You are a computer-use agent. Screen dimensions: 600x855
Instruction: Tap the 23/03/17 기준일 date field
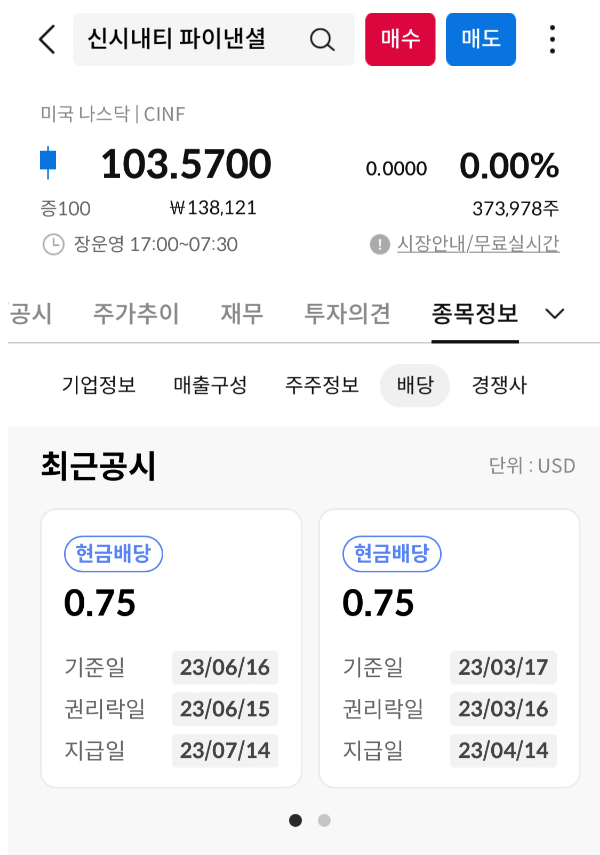[x=502, y=668]
